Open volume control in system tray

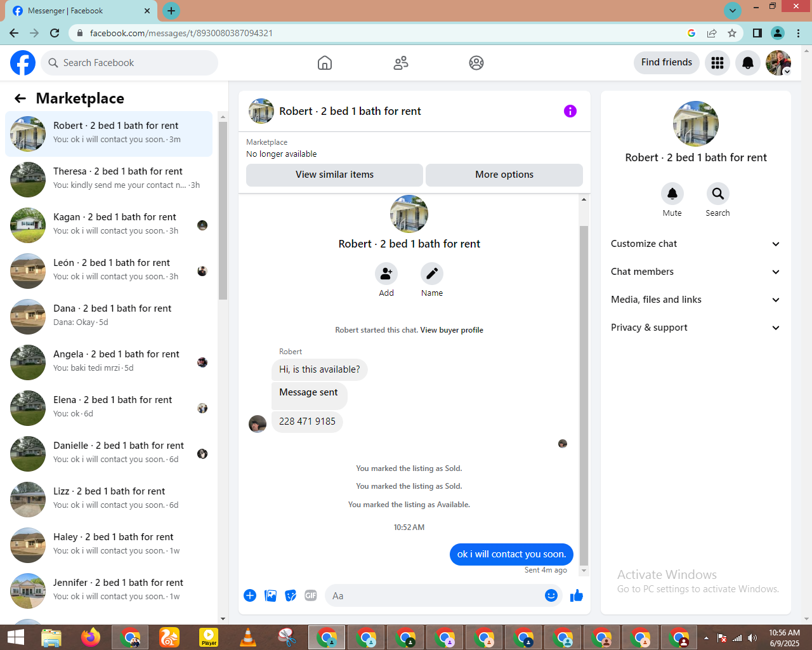pos(752,638)
